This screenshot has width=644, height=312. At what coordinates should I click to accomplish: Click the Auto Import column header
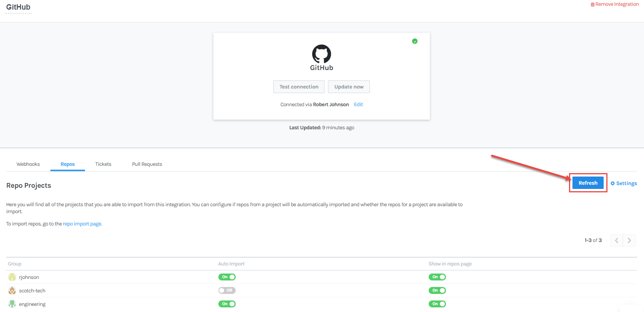point(231,264)
